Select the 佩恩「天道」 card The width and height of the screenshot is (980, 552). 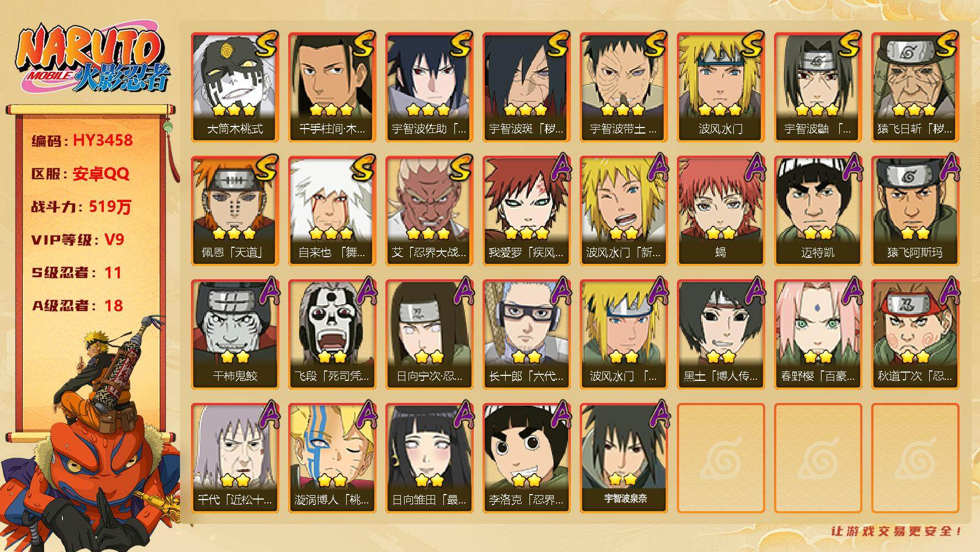(235, 210)
